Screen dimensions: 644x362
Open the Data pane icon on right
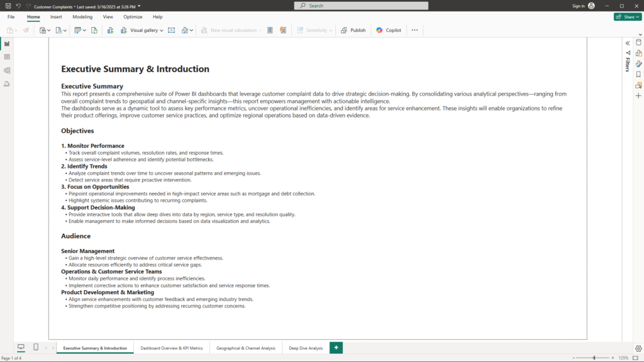tap(638, 42)
